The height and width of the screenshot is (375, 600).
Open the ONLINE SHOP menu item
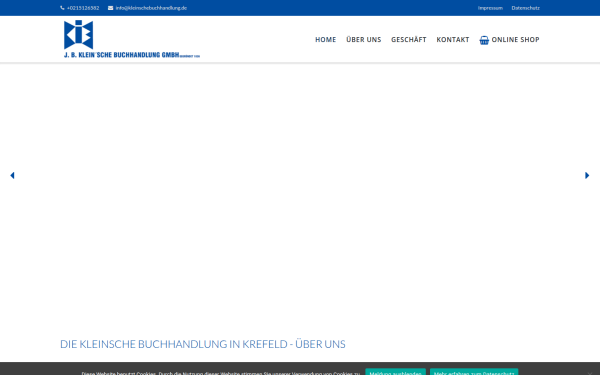(x=515, y=40)
